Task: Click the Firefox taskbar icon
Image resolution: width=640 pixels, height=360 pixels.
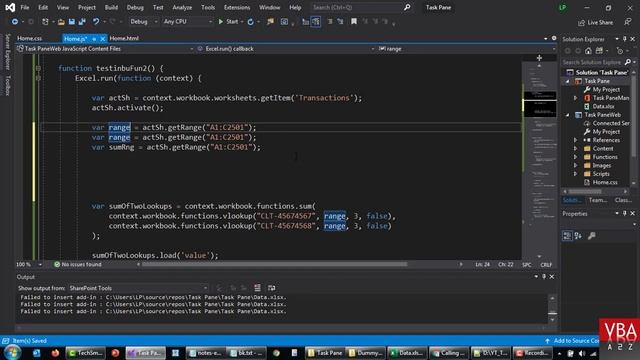Action: pos(55,353)
